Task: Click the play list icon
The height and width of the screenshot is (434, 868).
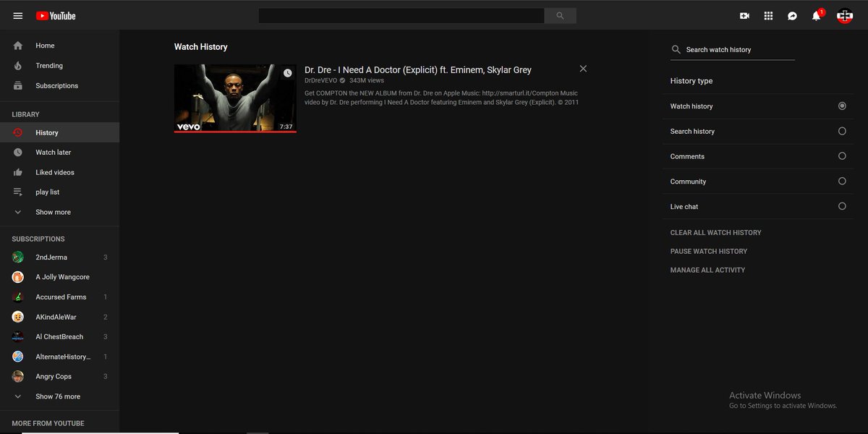Action: [18, 192]
